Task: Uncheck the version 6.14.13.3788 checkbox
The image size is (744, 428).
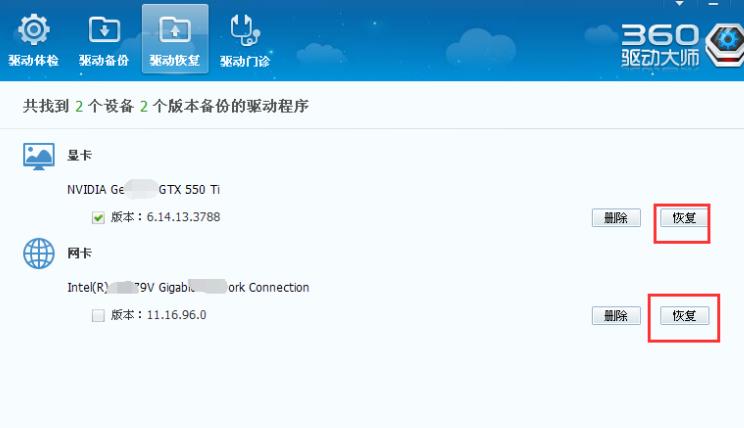Action: pyautogui.click(x=98, y=218)
